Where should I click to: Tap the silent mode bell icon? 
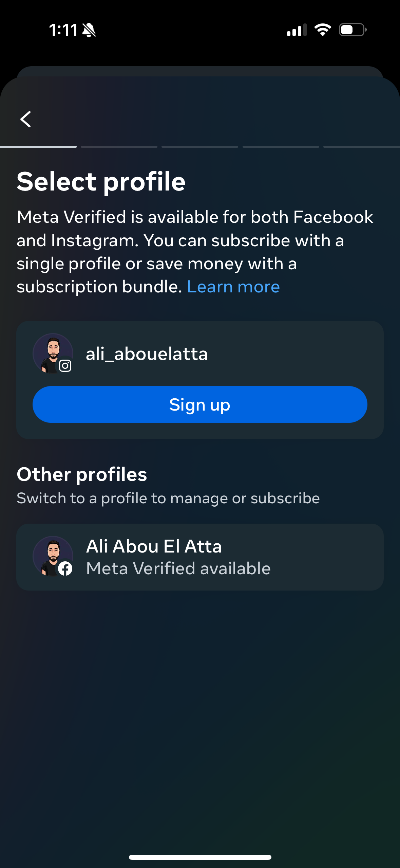click(89, 30)
